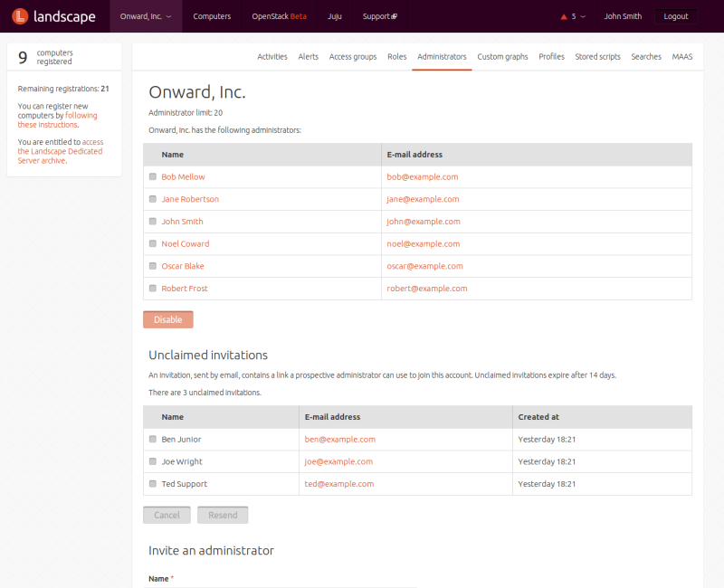
Task: Go to the Custom graphs tab
Action: [502, 57]
